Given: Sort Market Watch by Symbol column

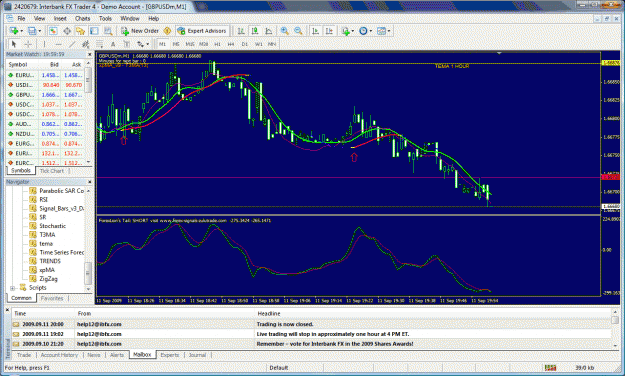Looking at the screenshot, I should click(18, 64).
